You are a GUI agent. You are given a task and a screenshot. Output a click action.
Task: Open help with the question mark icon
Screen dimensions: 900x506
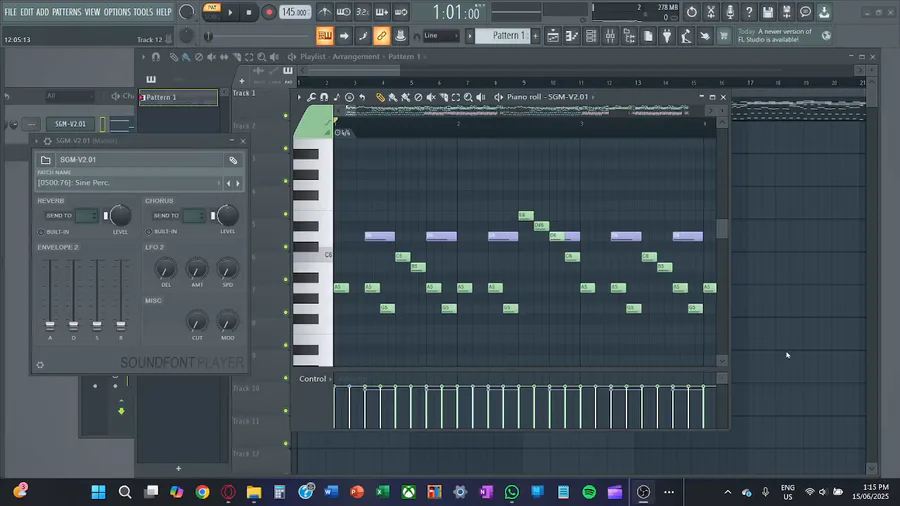(x=748, y=12)
